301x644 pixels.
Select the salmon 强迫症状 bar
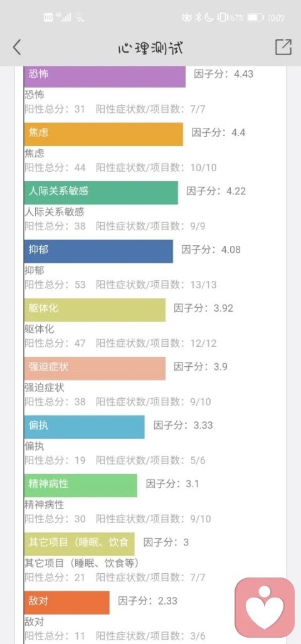click(95, 369)
